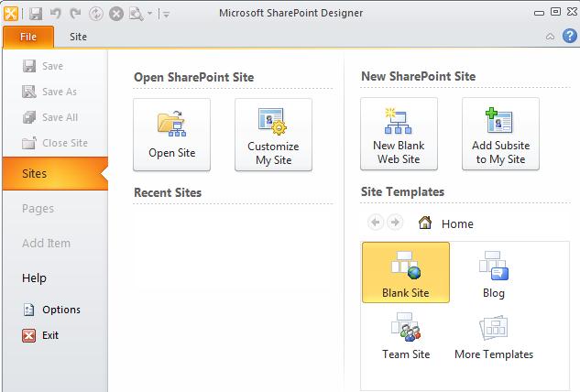Screen dimensions: 580x392
Task: Switch to the Site tab
Action: [79, 37]
